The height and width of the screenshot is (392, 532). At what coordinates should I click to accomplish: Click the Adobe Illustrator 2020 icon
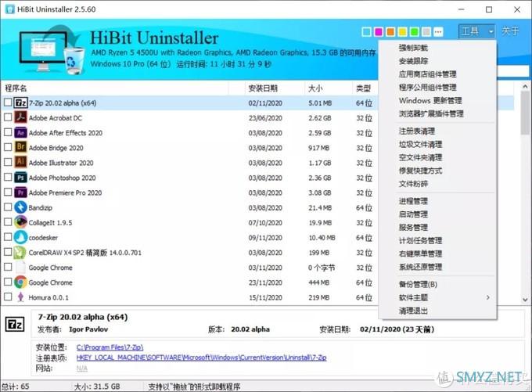pyautogui.click(x=20, y=162)
